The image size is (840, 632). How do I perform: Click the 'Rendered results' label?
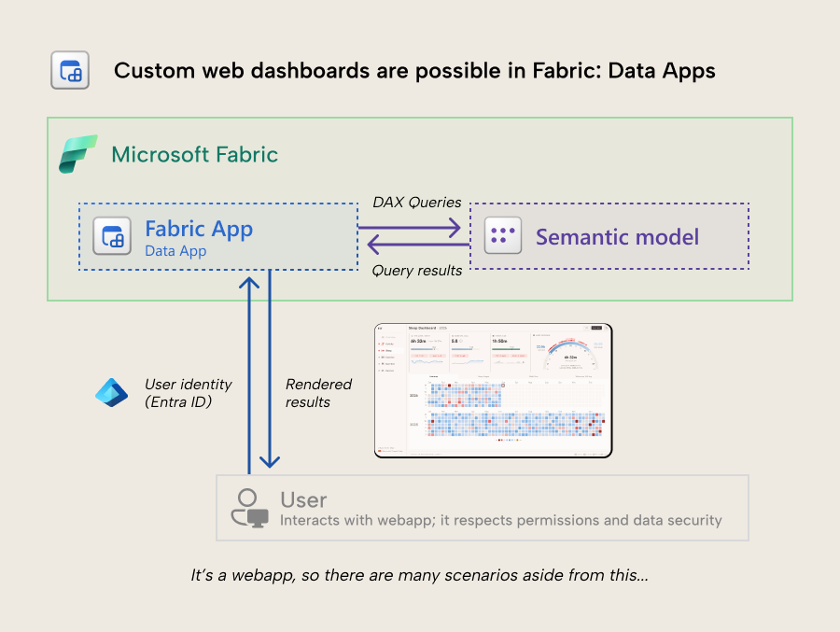point(318,393)
